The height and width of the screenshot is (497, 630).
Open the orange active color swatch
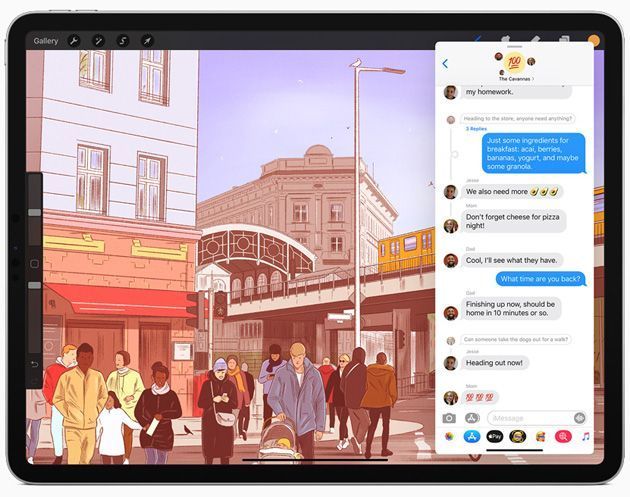point(593,41)
